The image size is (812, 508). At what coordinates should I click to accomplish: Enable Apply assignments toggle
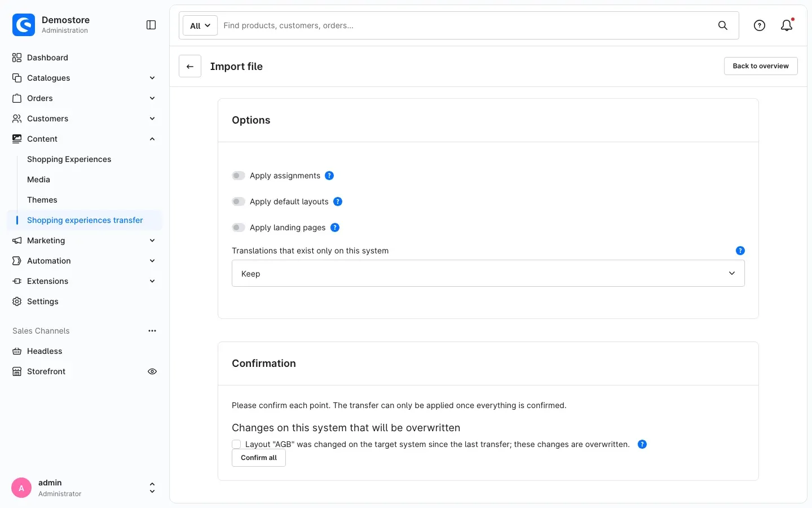pyautogui.click(x=239, y=176)
